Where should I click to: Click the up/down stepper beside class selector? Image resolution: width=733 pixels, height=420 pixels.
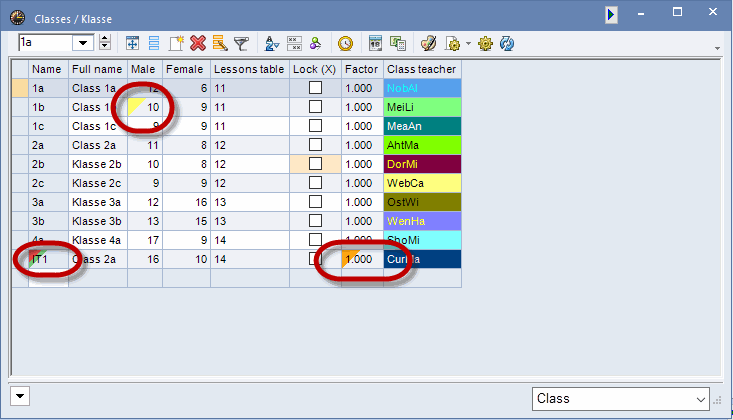(x=105, y=43)
